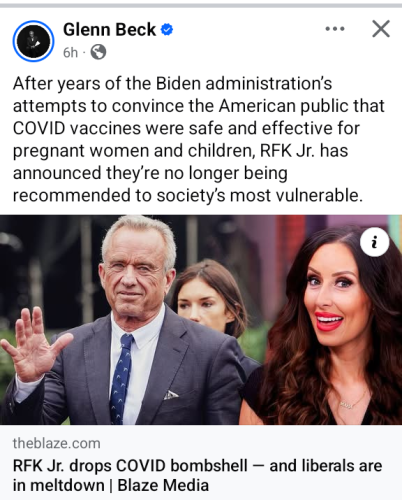This screenshot has width=402, height=500.
Task: View the story ring around Glenn Beck's avatar
Action: click(x=33, y=41)
